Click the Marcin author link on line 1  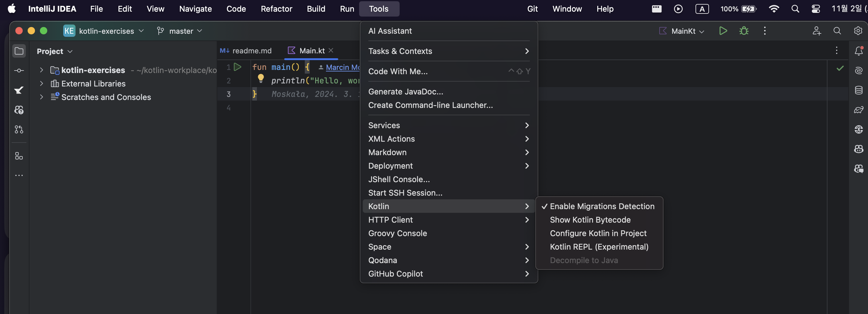click(342, 67)
